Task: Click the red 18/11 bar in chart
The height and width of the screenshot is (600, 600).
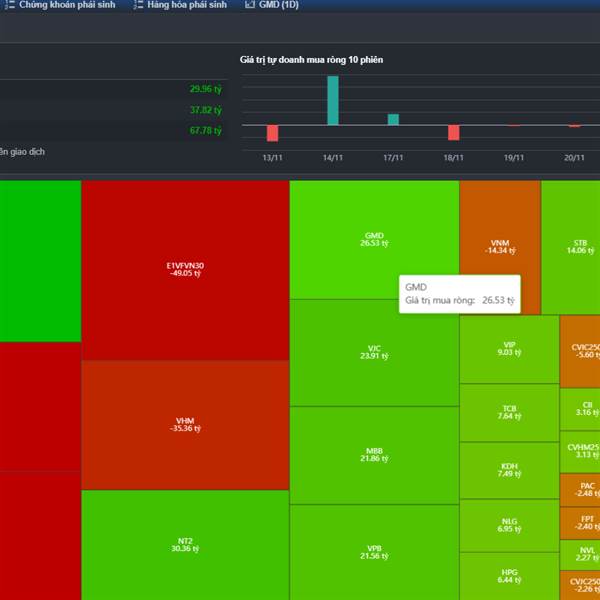Action: coord(453,132)
